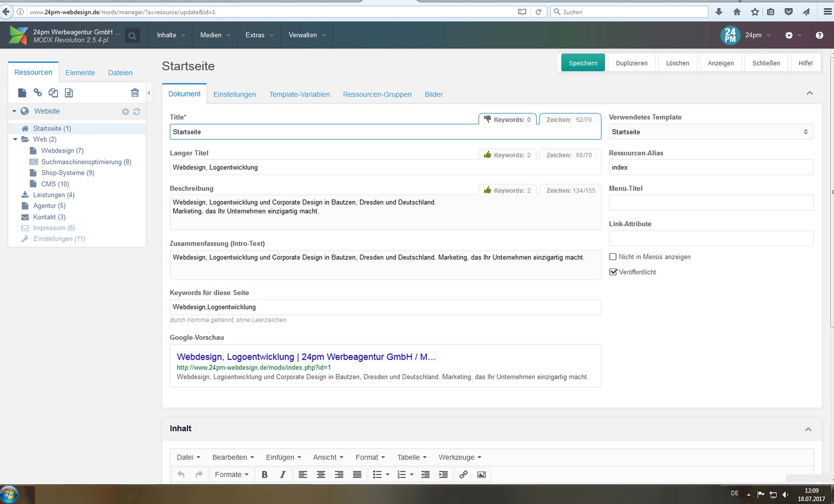Open the Google preview title link
The image size is (834, 504).
pyautogui.click(x=306, y=357)
